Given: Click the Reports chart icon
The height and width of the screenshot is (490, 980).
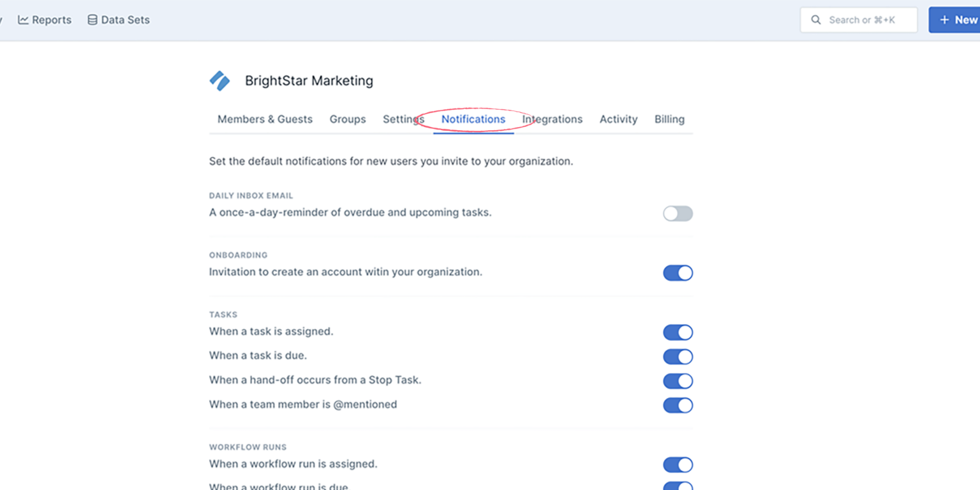Looking at the screenshot, I should tap(23, 20).
